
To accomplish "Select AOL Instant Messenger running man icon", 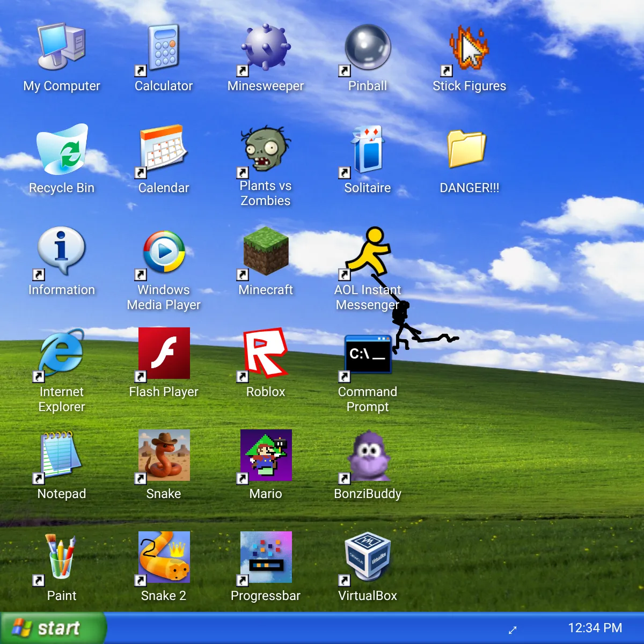I will tap(368, 251).
